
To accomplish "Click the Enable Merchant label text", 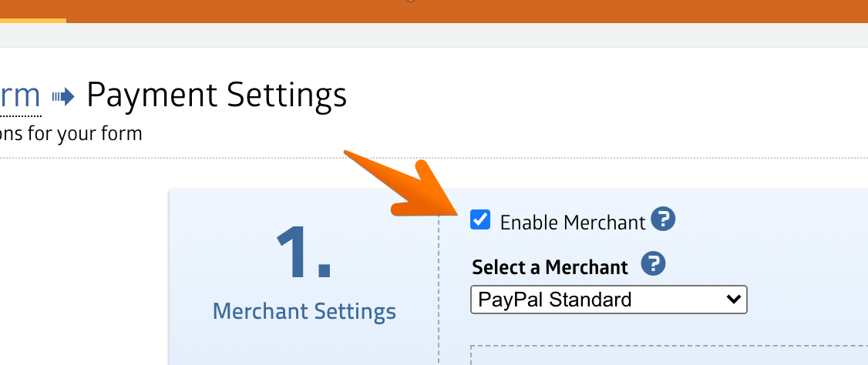I will pyautogui.click(x=572, y=223).
